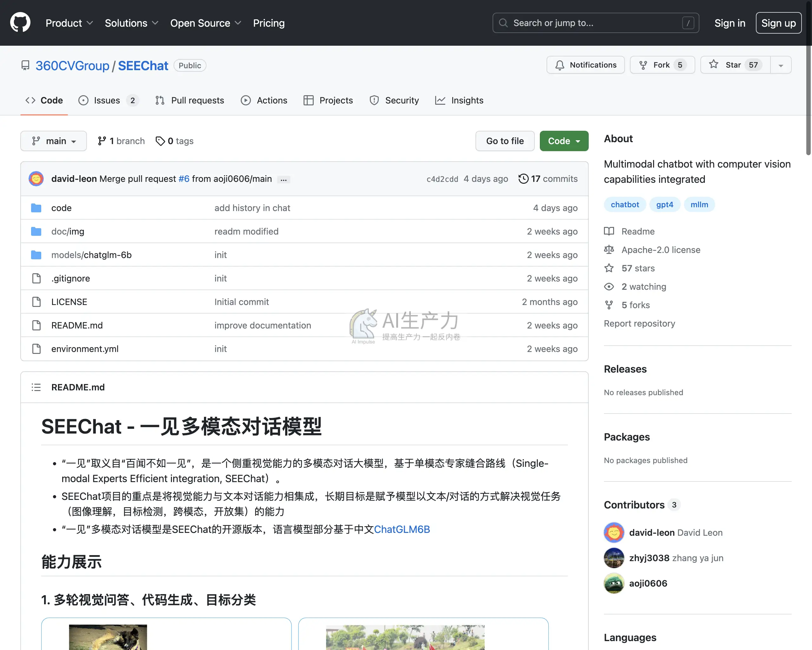Click aoji0606 contributor avatar

point(614,583)
